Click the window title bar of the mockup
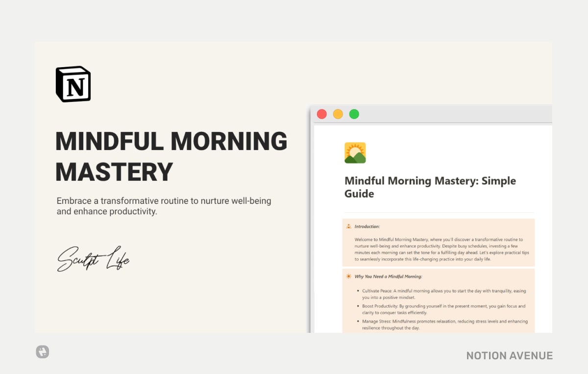Viewport: 588px width, 374px height. pos(441,114)
